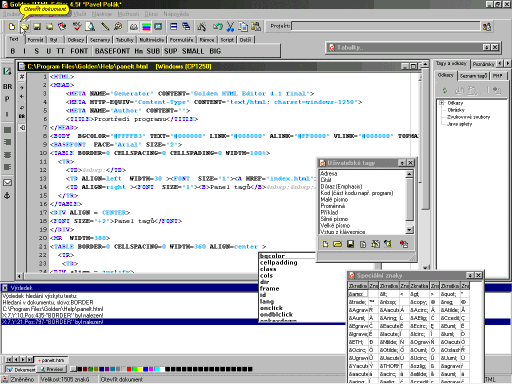The height and width of the screenshot is (384, 512).
Task: Undo using the green arrow icon
Action: (x=218, y=26)
